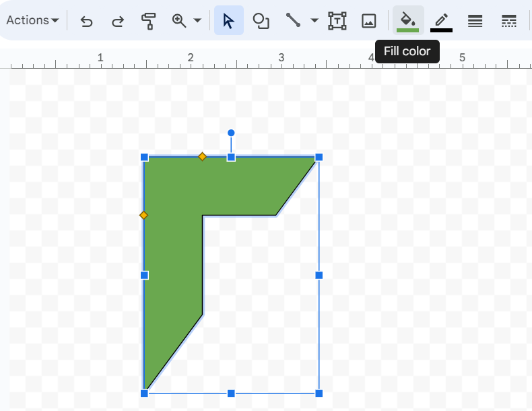The height and width of the screenshot is (411, 532).
Task: Insert an Image
Action: (x=369, y=21)
